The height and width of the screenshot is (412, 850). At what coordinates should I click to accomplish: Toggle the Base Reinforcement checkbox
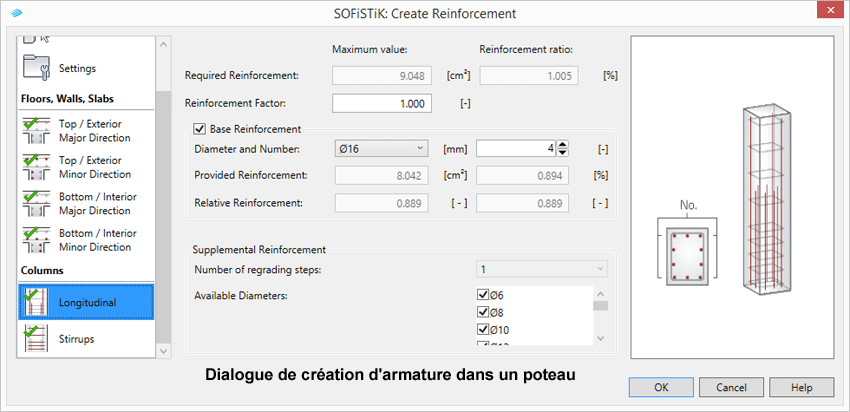coord(200,129)
